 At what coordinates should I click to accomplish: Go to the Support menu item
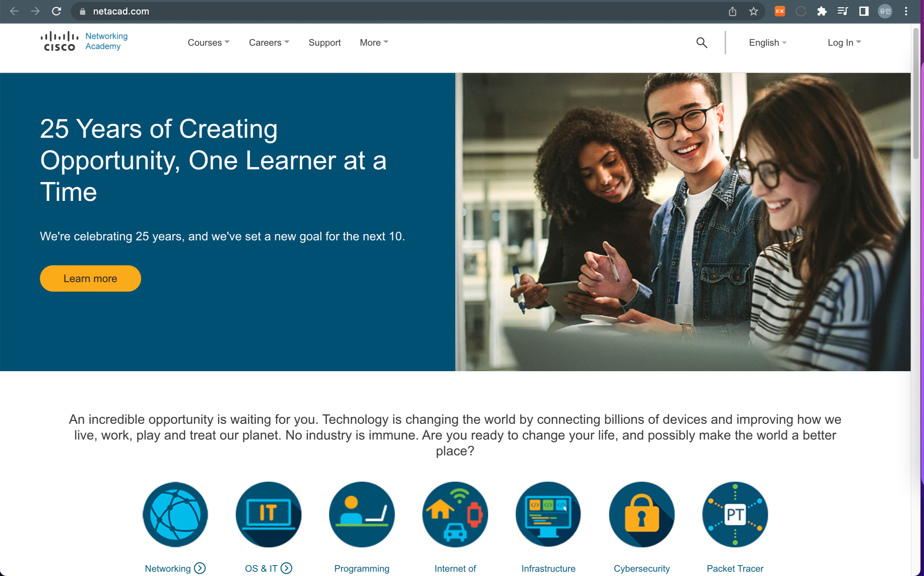pyautogui.click(x=324, y=43)
